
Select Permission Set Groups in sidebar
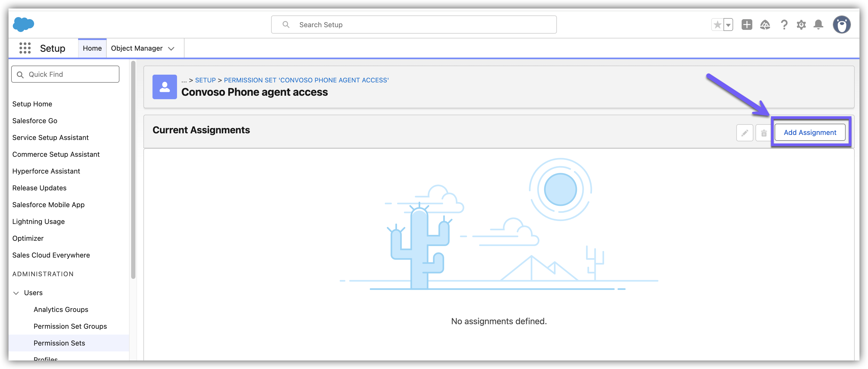[70, 326]
